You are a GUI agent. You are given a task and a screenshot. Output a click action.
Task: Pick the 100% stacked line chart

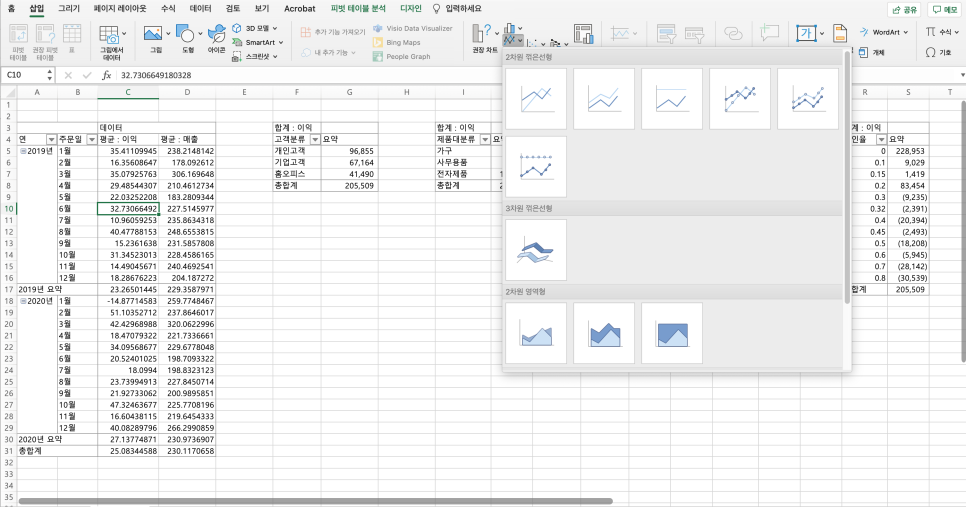672,99
